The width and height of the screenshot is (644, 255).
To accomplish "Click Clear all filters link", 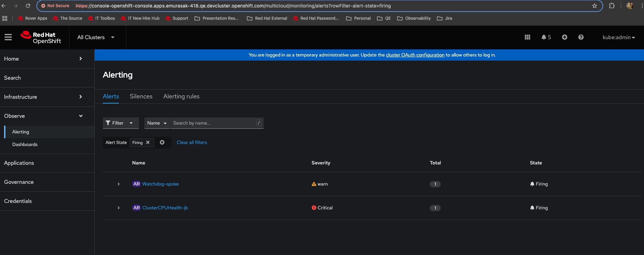I will [192, 142].
